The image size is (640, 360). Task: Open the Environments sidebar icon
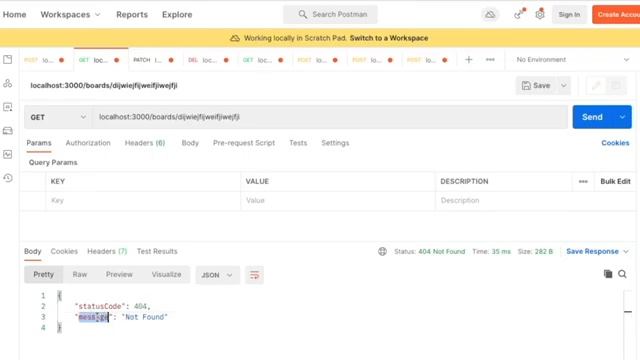point(8,107)
